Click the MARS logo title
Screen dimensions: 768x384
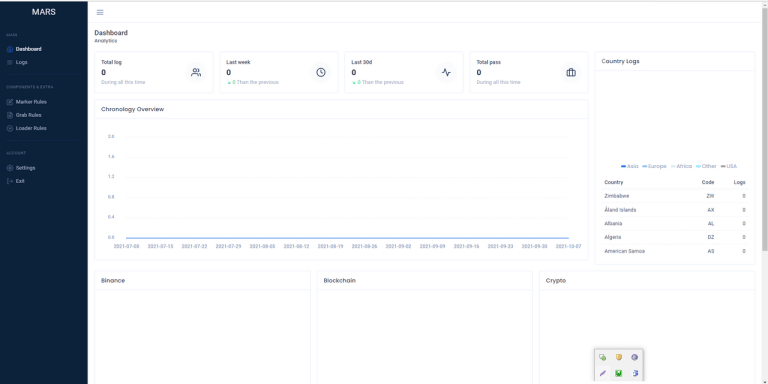(x=44, y=12)
